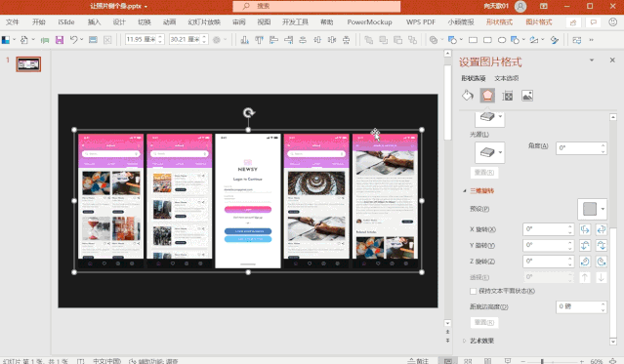Screen dimensions: 624x364
Task: Click align right icon in toolbar
Action: (x=288, y=40)
